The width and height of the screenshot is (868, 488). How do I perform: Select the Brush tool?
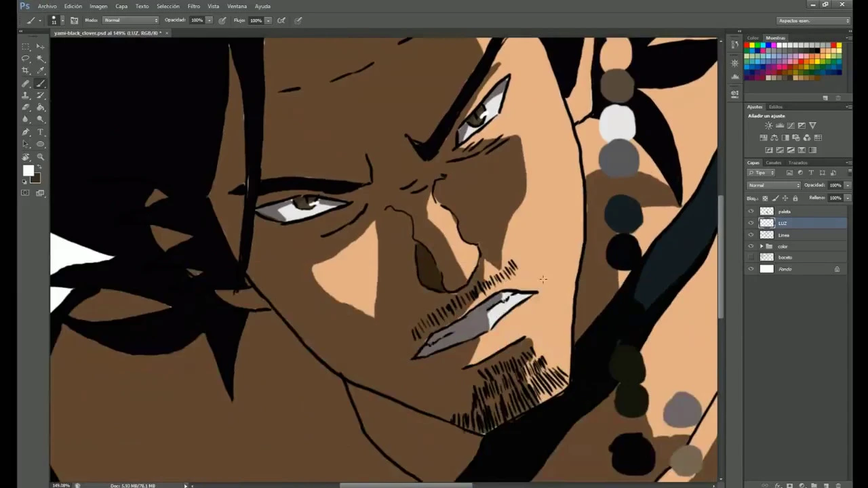point(40,83)
